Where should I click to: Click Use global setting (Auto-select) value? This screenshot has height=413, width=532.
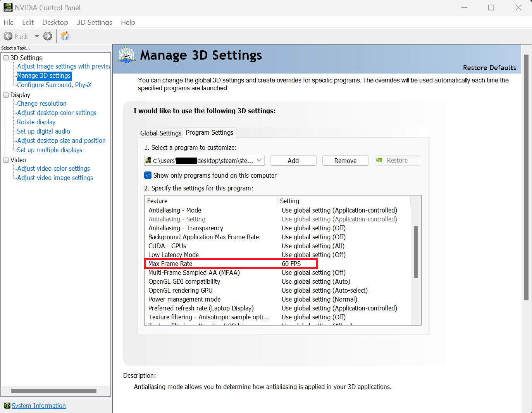point(325,290)
